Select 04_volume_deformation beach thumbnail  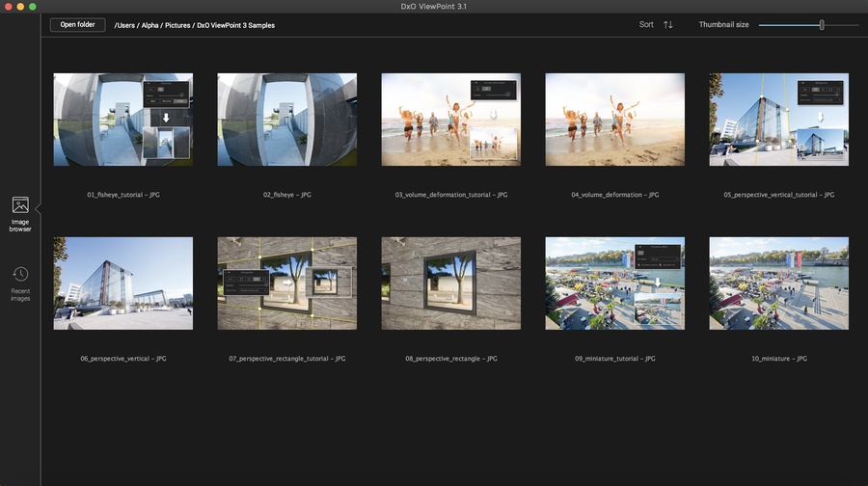pos(615,120)
